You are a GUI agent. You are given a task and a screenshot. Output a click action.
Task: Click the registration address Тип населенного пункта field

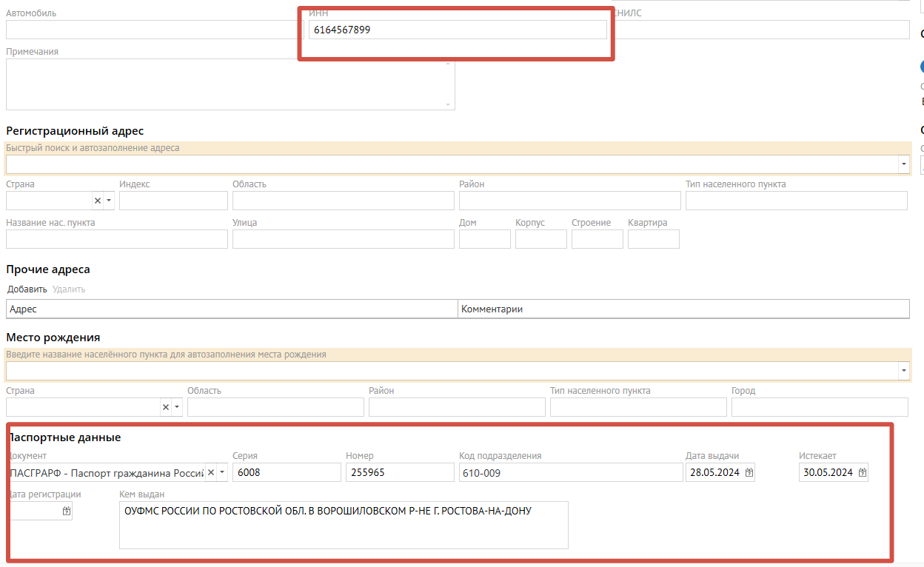pos(797,201)
